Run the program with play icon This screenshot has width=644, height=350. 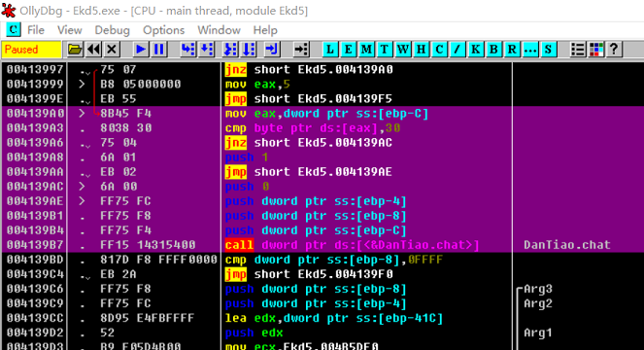point(141,50)
